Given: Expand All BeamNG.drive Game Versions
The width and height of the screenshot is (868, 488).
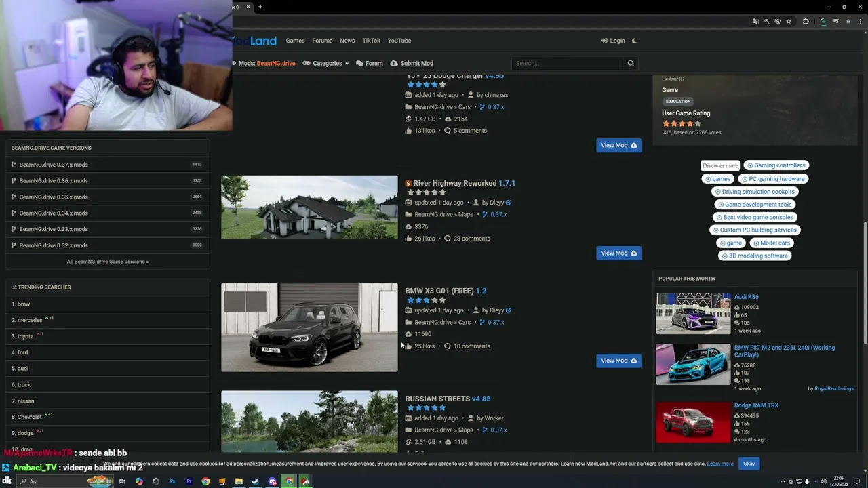Looking at the screenshot, I should 107,262.
